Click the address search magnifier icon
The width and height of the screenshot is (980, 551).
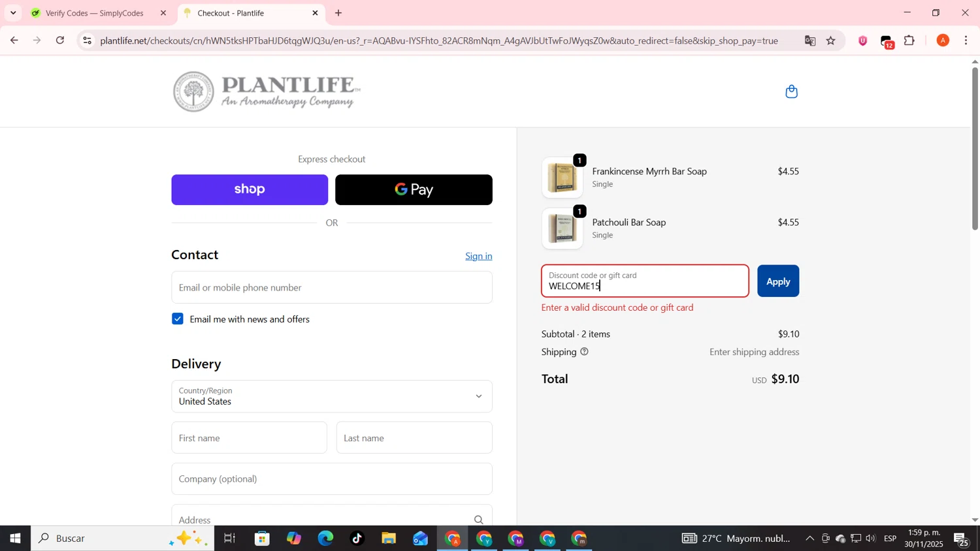(x=479, y=520)
